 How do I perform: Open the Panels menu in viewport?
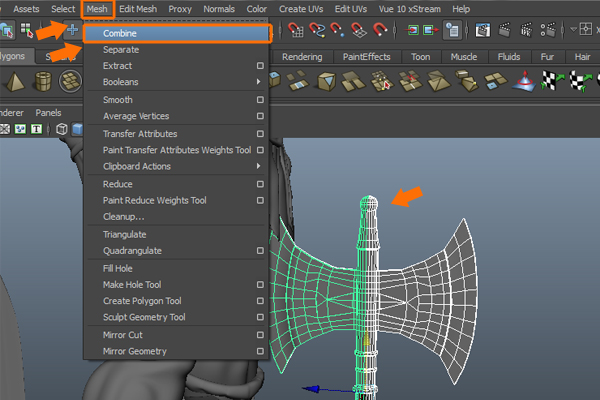[x=48, y=113]
